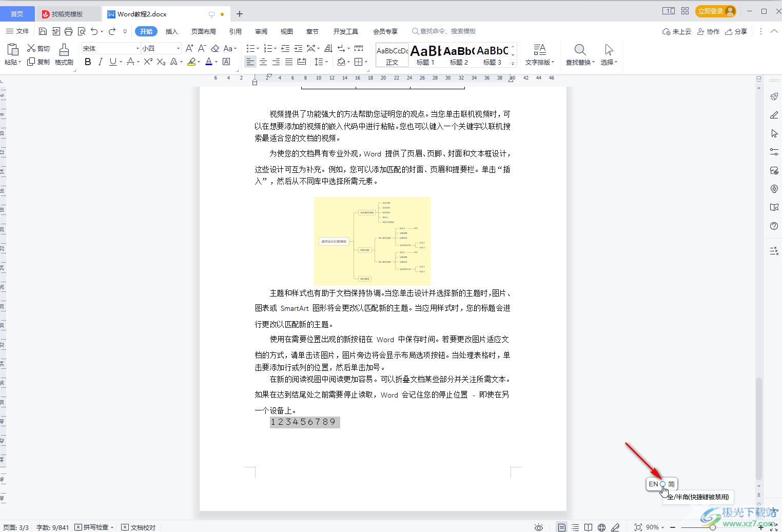Switch to the 视图 tab
782x532 pixels.
point(287,31)
